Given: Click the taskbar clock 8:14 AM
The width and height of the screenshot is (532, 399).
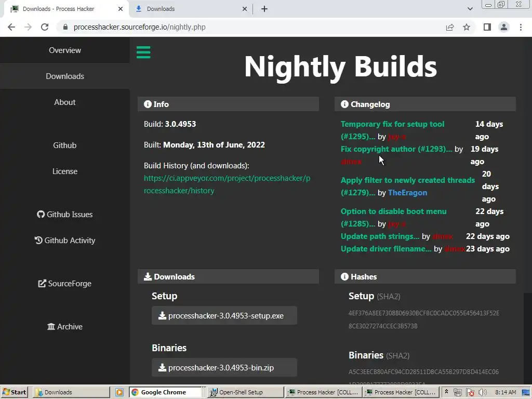Looking at the screenshot, I should (505, 392).
